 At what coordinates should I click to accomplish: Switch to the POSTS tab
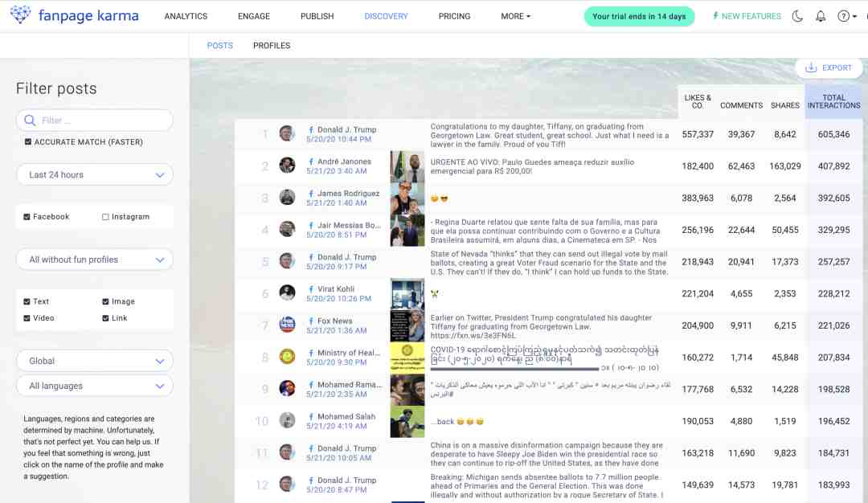click(219, 45)
